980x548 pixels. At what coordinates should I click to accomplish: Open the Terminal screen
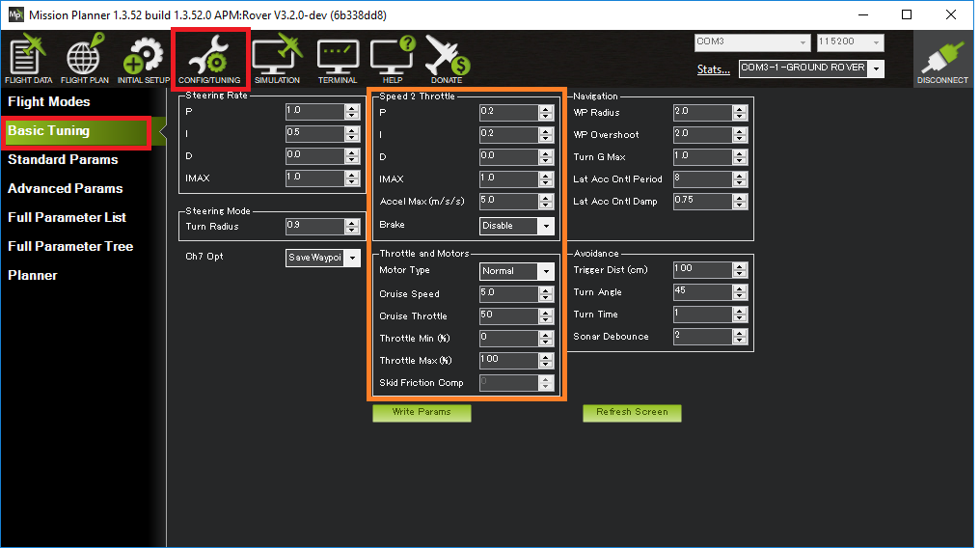pos(338,60)
